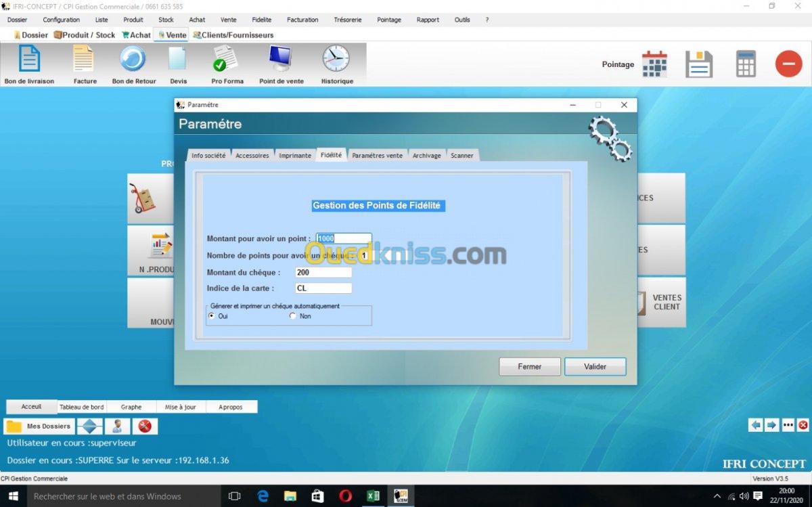Switch to the Imprimante tab
The width and height of the screenshot is (812, 507).
coord(295,156)
